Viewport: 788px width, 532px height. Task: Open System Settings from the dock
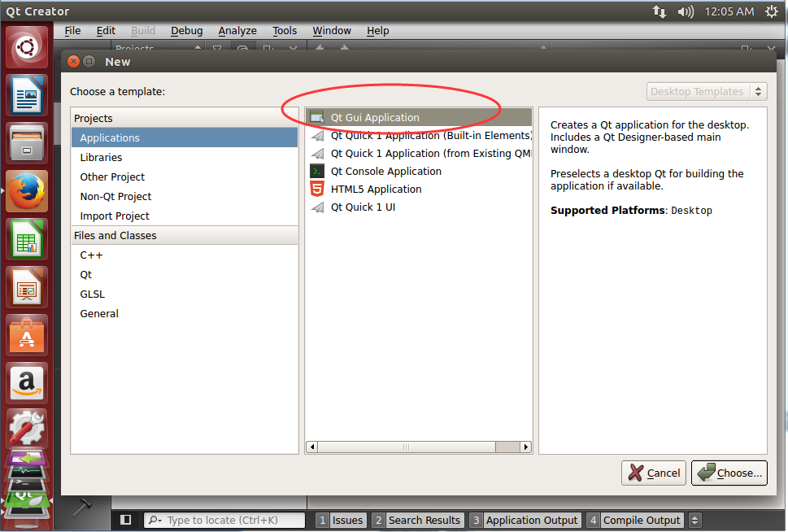[x=27, y=429]
